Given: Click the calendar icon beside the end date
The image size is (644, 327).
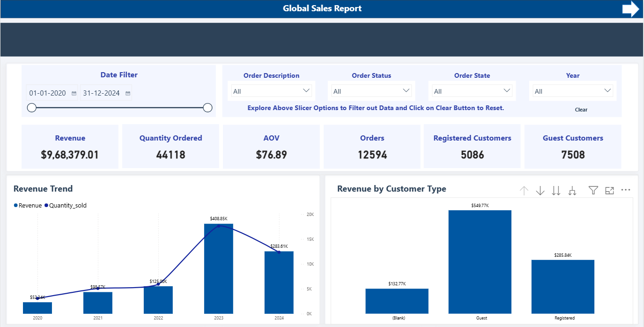Looking at the screenshot, I should click(x=127, y=93).
